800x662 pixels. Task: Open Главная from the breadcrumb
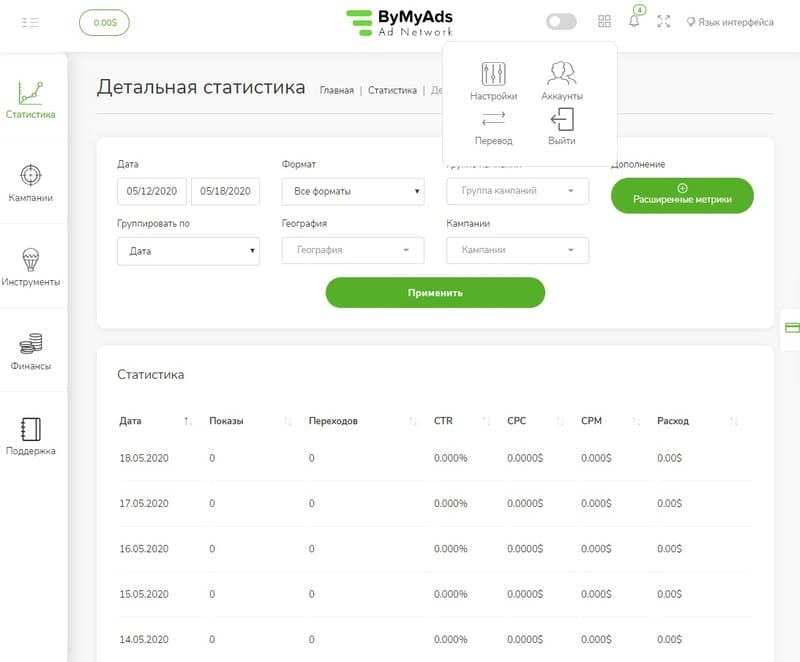tap(339, 90)
